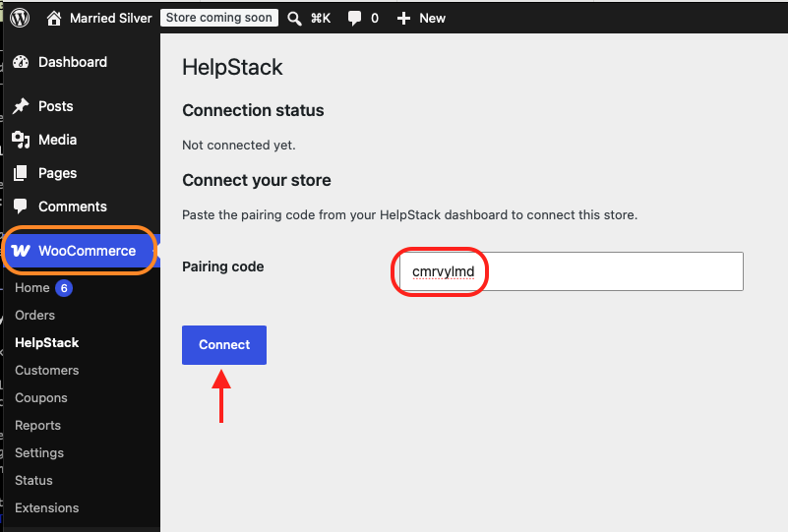Select the HelpStack submenu item
This screenshot has height=532, width=788.
(x=47, y=342)
